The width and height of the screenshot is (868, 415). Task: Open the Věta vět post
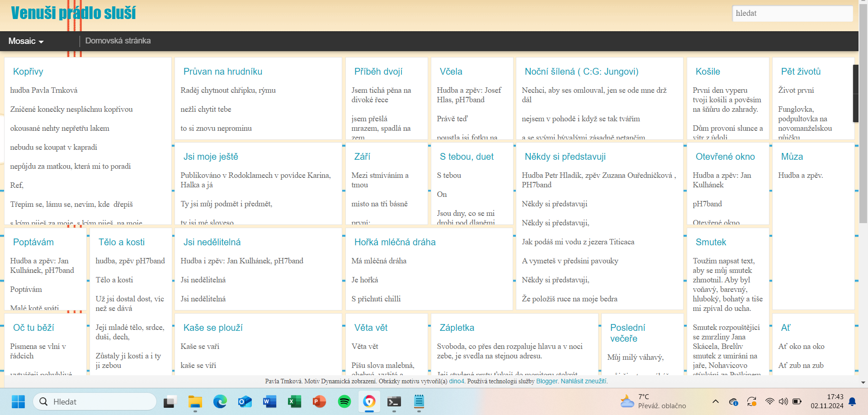[371, 328]
